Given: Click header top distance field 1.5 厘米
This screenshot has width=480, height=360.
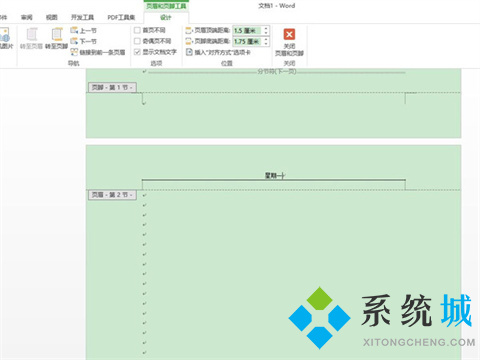Looking at the screenshot, I should pyautogui.click(x=248, y=31).
